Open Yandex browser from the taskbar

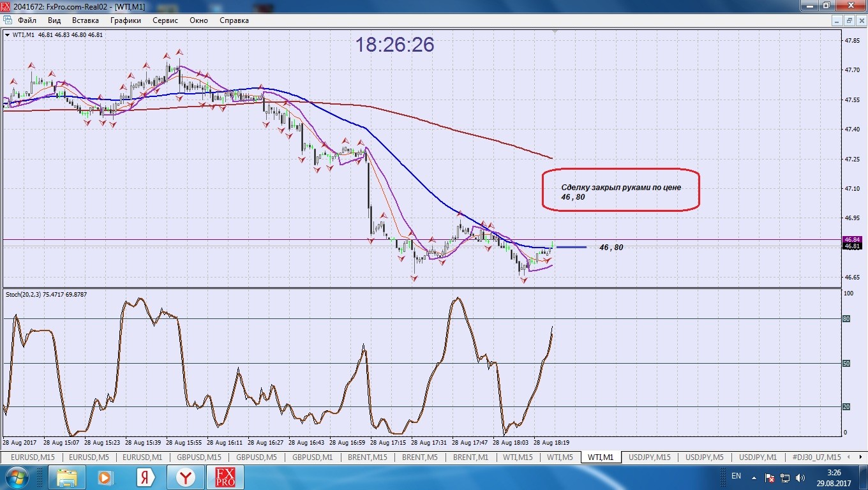[186, 477]
